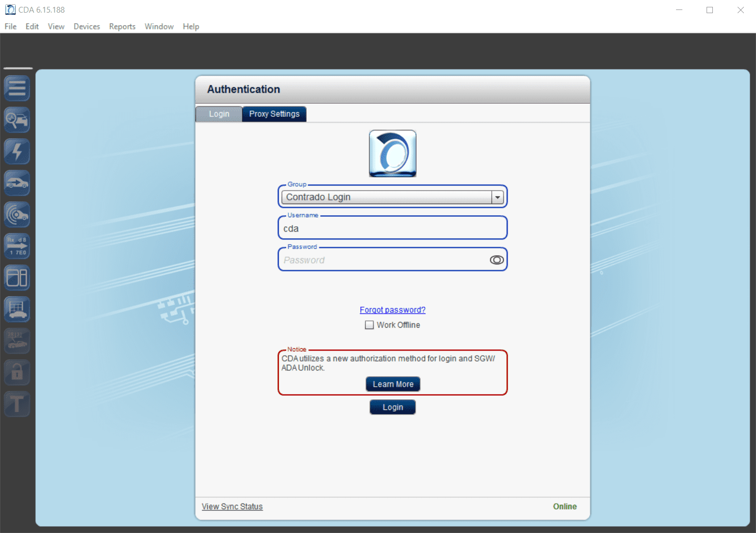Expand the Group dropdown arrow
Image resolution: width=756 pixels, height=533 pixels.
coord(497,197)
